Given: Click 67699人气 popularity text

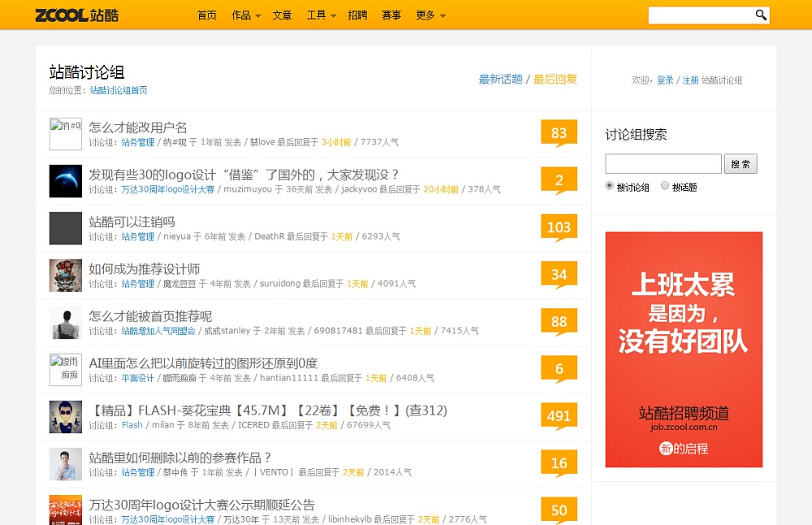Looking at the screenshot, I should coord(368,425).
